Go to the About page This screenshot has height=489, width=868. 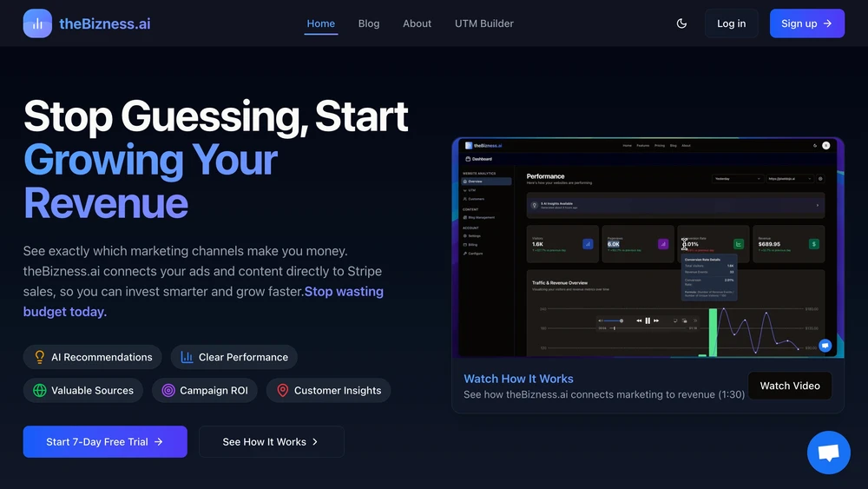tap(417, 23)
